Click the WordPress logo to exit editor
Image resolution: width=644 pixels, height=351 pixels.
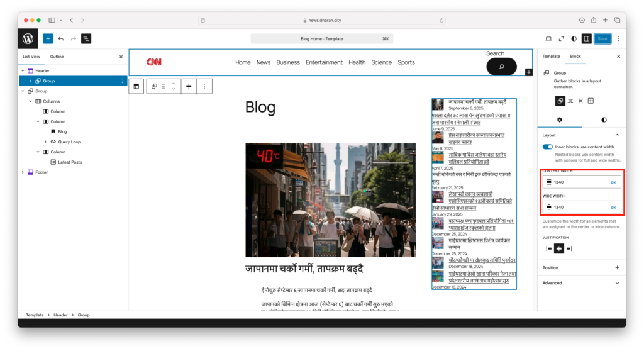28,38
